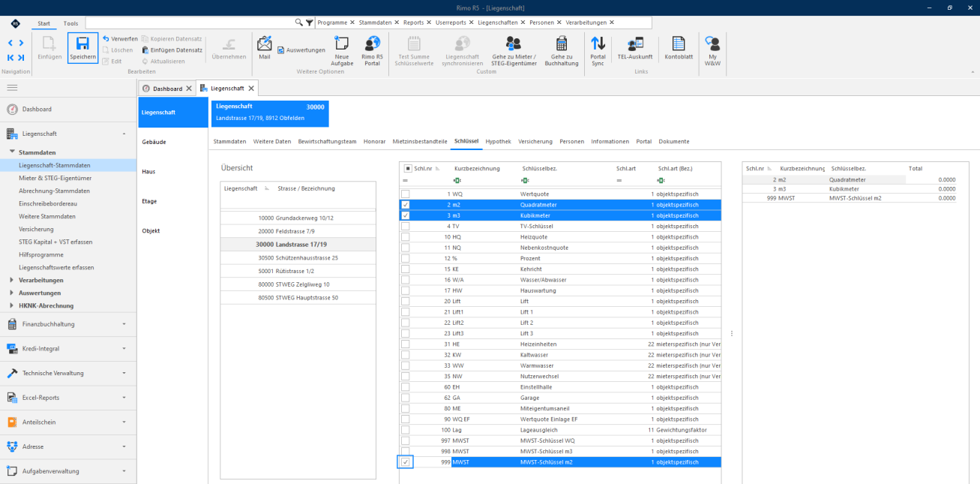Check the TV-Schlüssel row checkbox
The height and width of the screenshot is (484, 980).
[x=406, y=226]
